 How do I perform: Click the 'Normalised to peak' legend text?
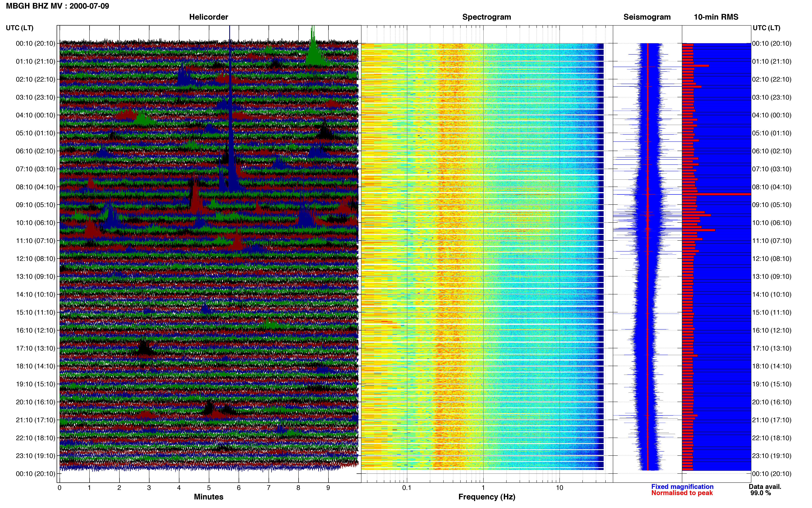682,493
